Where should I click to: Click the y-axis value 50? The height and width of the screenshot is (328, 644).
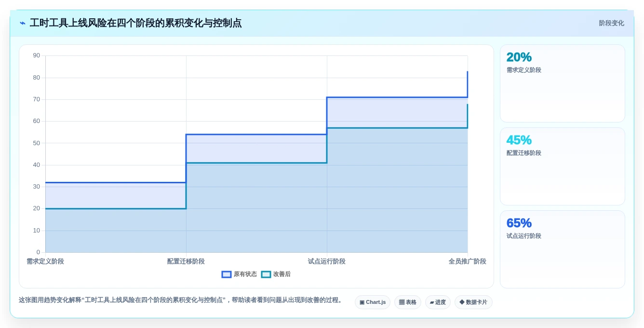coord(37,143)
